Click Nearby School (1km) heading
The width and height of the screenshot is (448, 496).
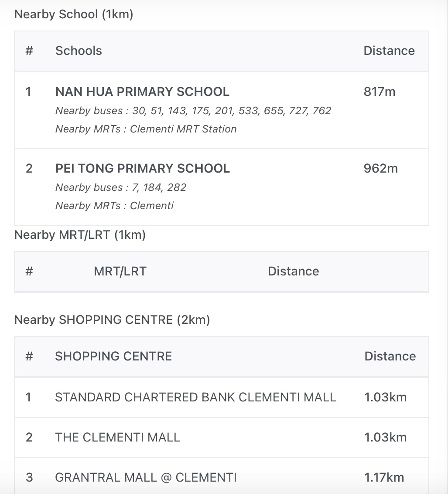74,14
